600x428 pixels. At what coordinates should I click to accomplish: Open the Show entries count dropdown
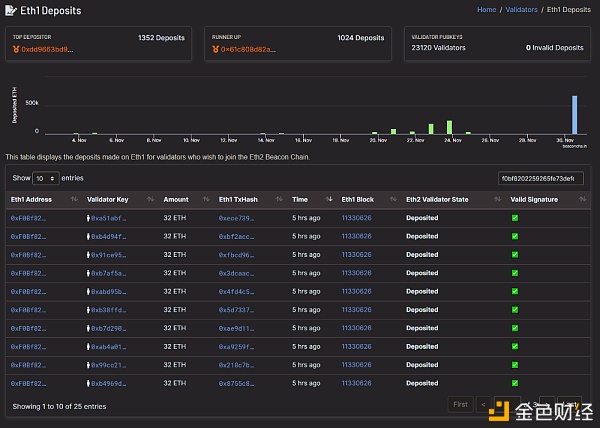click(46, 178)
